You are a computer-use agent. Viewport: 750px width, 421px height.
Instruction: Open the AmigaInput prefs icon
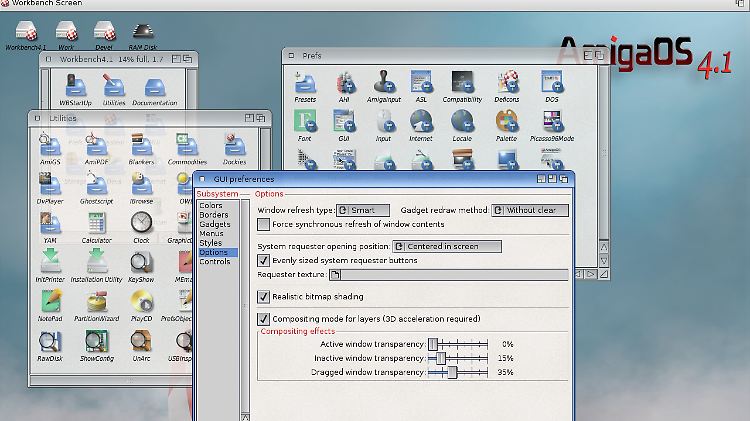[383, 84]
